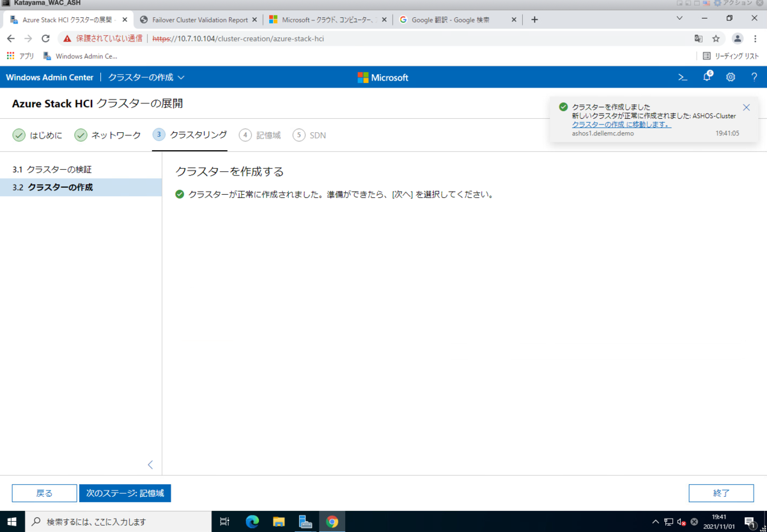Click Windows Admin Center home title

(x=50, y=77)
